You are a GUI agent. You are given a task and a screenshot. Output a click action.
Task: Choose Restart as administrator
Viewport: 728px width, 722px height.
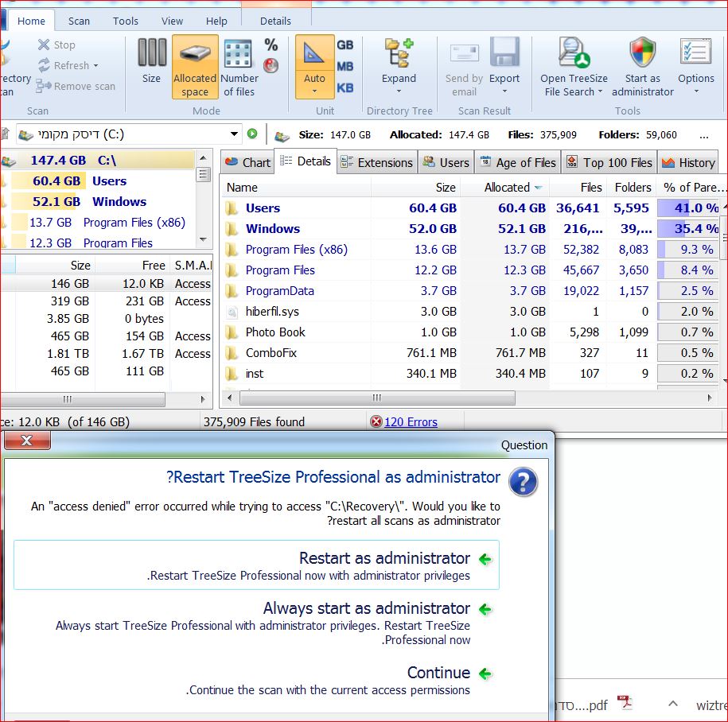384,558
